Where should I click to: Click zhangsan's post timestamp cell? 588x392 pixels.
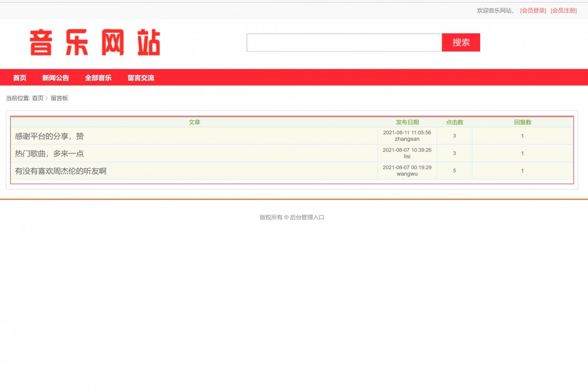click(x=407, y=136)
